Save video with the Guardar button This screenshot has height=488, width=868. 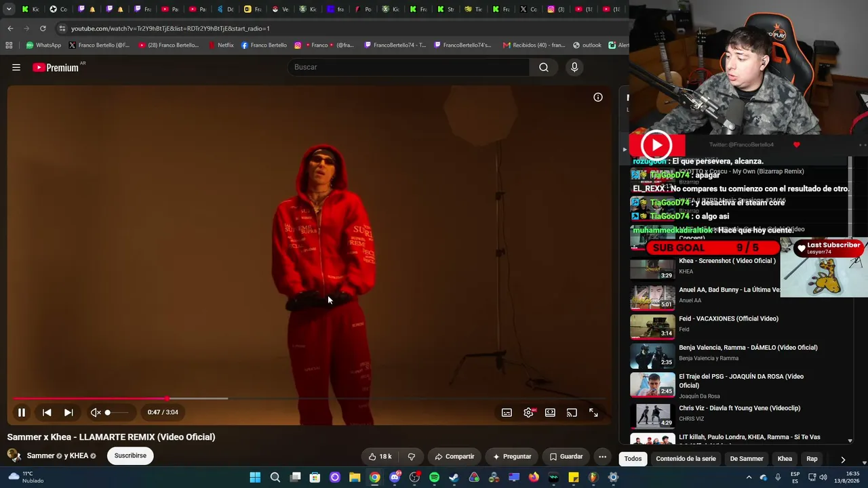(x=566, y=456)
